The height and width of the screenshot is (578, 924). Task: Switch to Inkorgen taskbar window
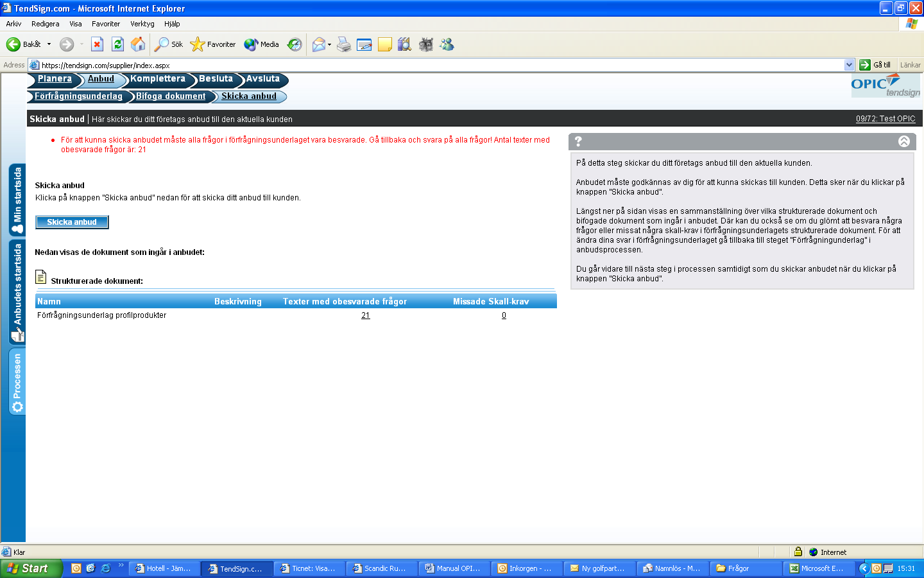click(x=527, y=568)
